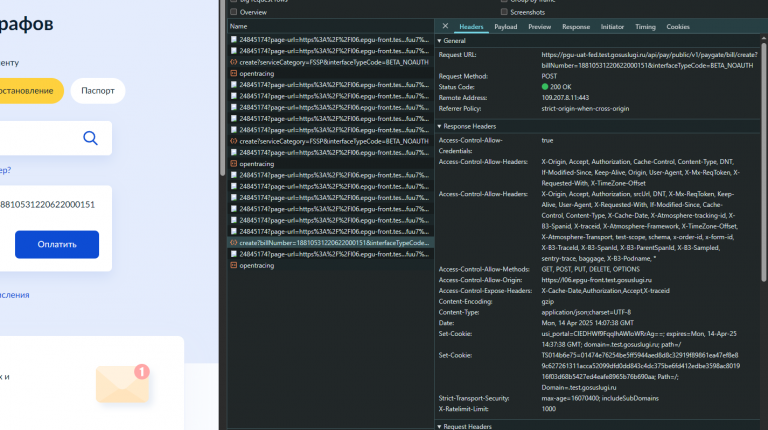
Task: Close the request details pane with X
Action: [x=445, y=26]
